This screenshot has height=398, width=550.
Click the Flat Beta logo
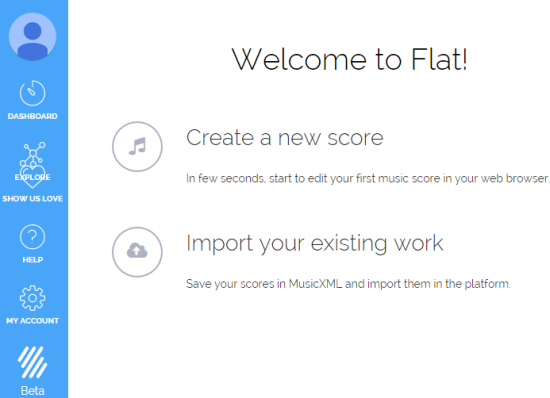32,362
